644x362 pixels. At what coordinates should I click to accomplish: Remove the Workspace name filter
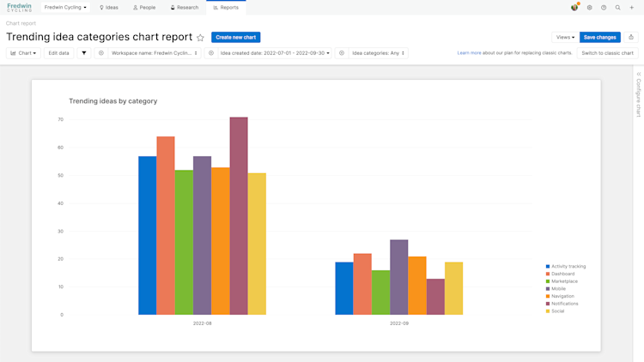pos(101,53)
